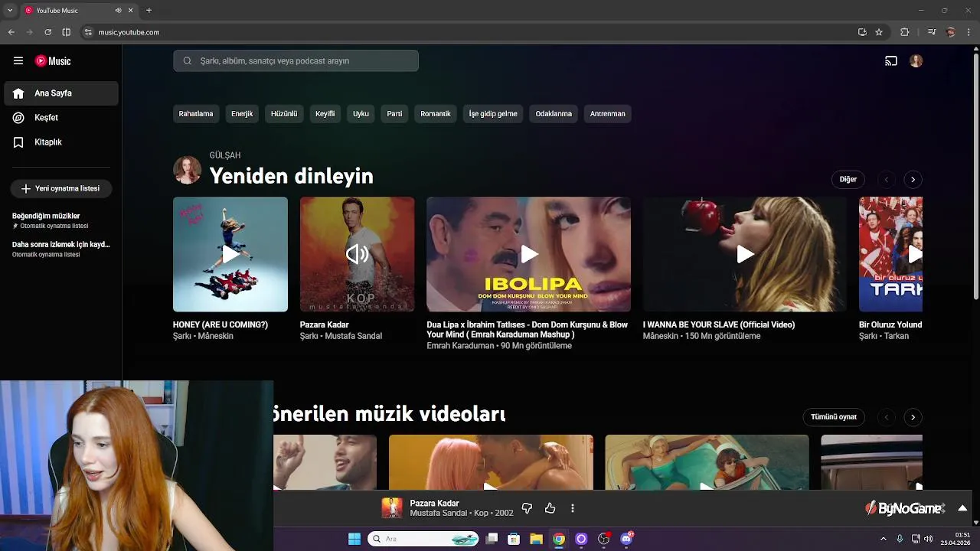
Task: Bookmark this page with the star icon
Action: coord(879,32)
